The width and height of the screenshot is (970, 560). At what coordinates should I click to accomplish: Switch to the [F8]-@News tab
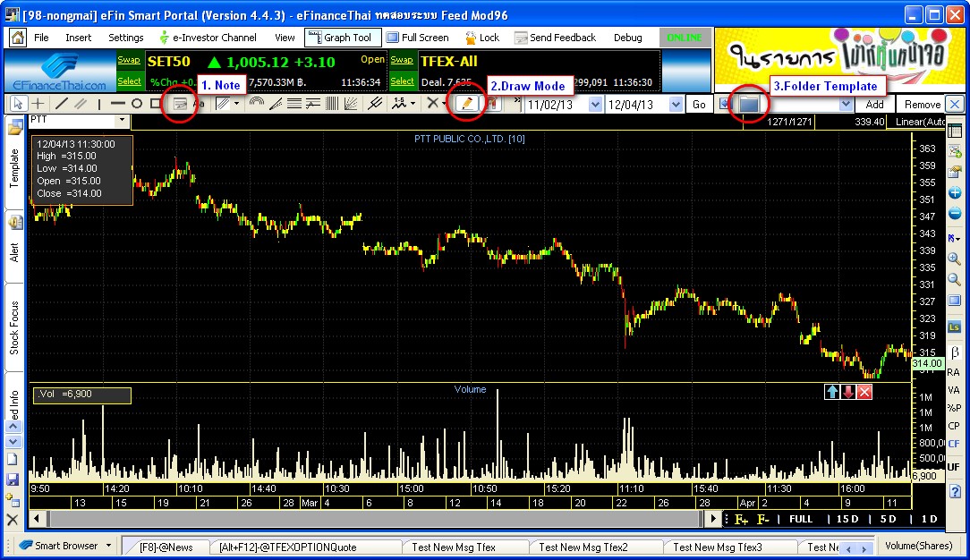click(166, 547)
